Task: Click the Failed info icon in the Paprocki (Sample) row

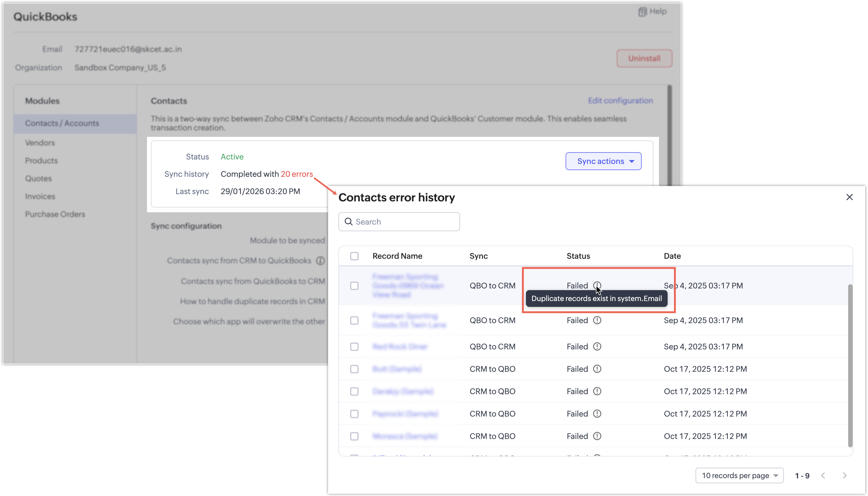Action: [597, 414]
